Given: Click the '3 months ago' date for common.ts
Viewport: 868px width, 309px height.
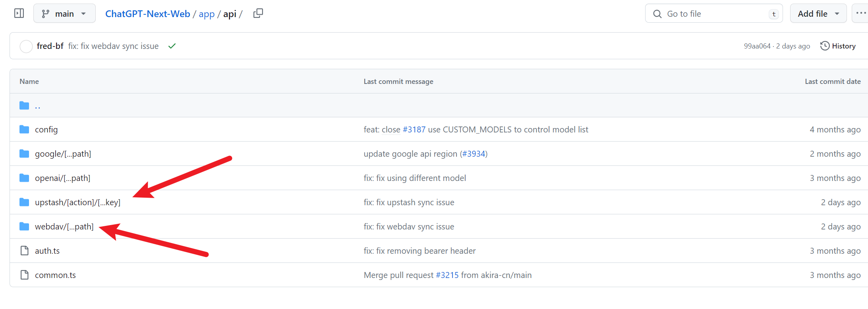Looking at the screenshot, I should (x=835, y=275).
